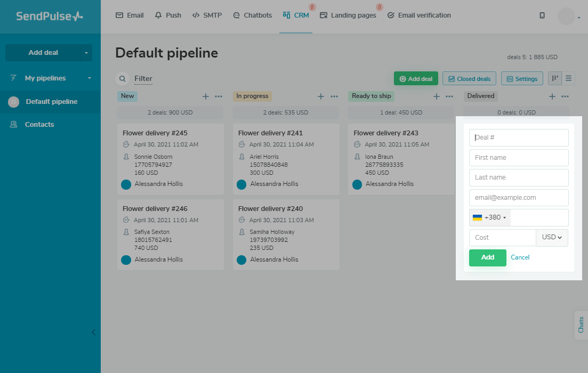Screen dimensions: 588x373
Task: Collapse the left sidebar with arrow
Action: [93, 332]
